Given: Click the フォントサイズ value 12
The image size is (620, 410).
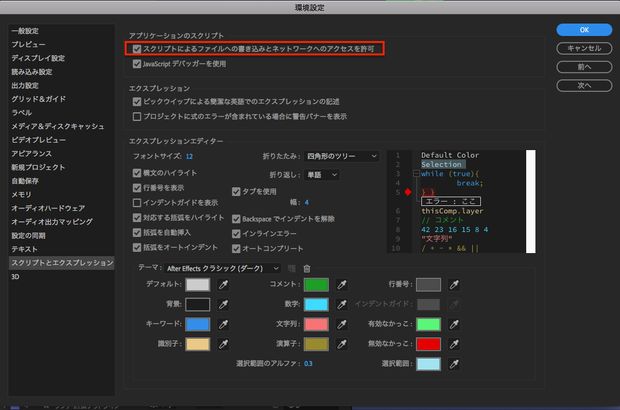Looking at the screenshot, I should tap(189, 157).
